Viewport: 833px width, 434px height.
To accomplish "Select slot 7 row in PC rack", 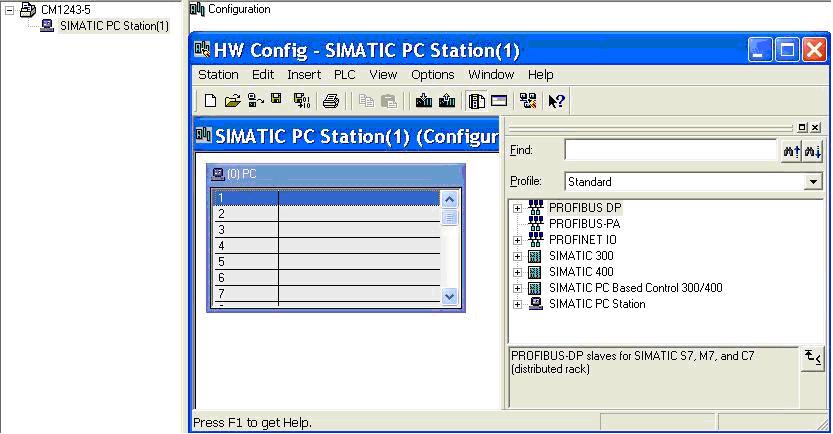I will pyautogui.click(x=326, y=293).
